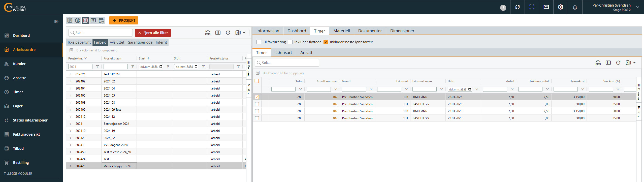The width and height of the screenshot is (644, 182).
Task: Switch to Dokumenter tab
Action: click(x=370, y=31)
